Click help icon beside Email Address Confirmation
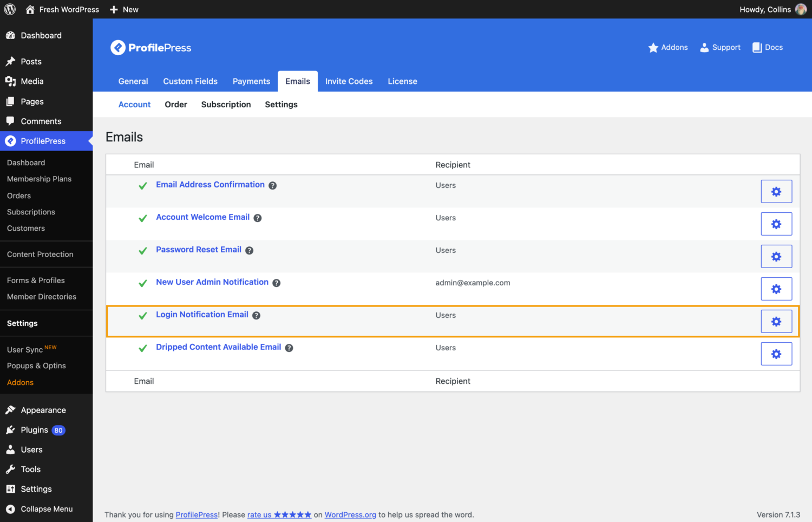 273,185
